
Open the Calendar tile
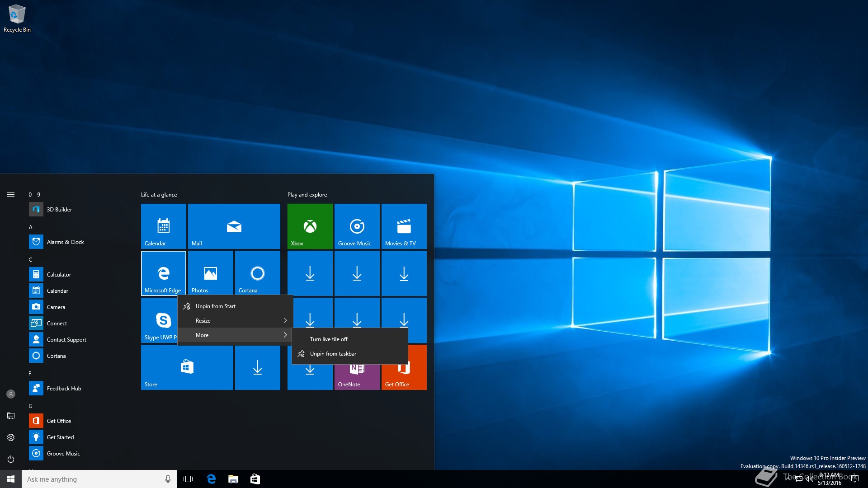point(164,226)
